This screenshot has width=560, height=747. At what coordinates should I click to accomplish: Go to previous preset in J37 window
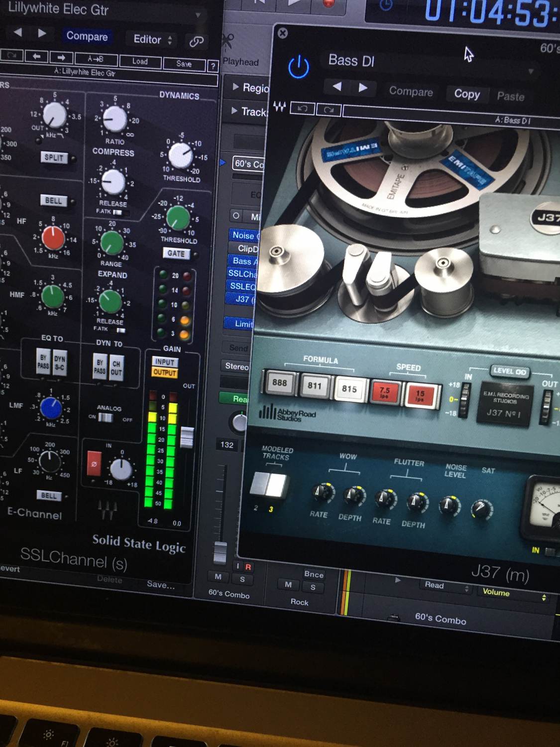click(337, 86)
